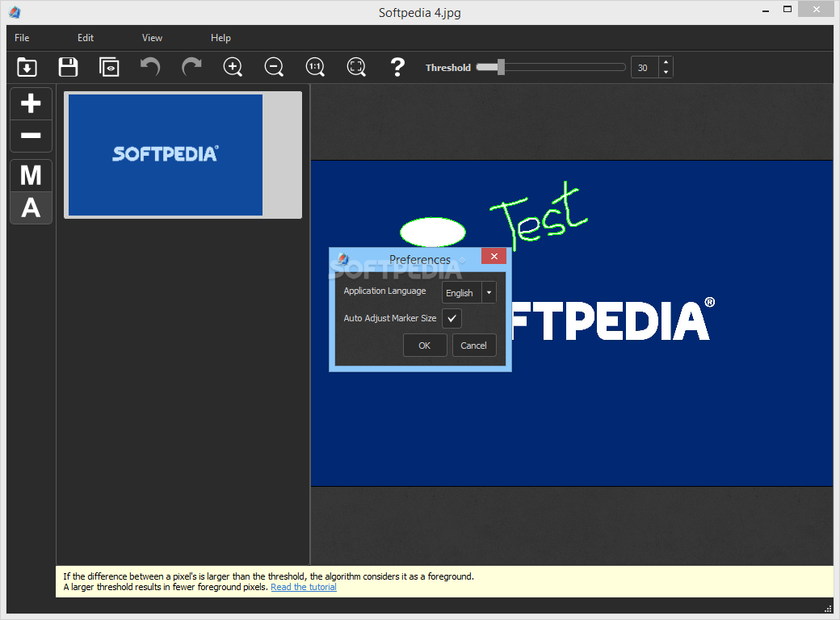840x620 pixels.
Task: Confirm preferences with OK
Action: 425,346
